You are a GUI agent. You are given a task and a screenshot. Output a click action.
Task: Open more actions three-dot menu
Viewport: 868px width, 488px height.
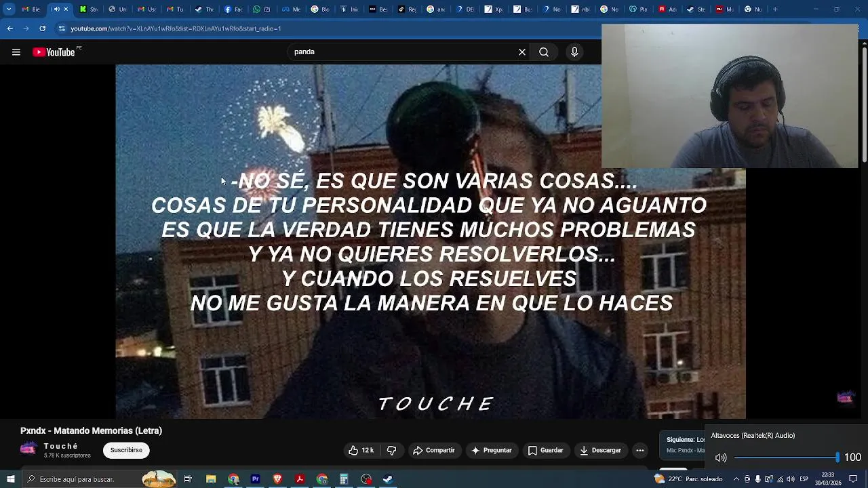(x=639, y=450)
